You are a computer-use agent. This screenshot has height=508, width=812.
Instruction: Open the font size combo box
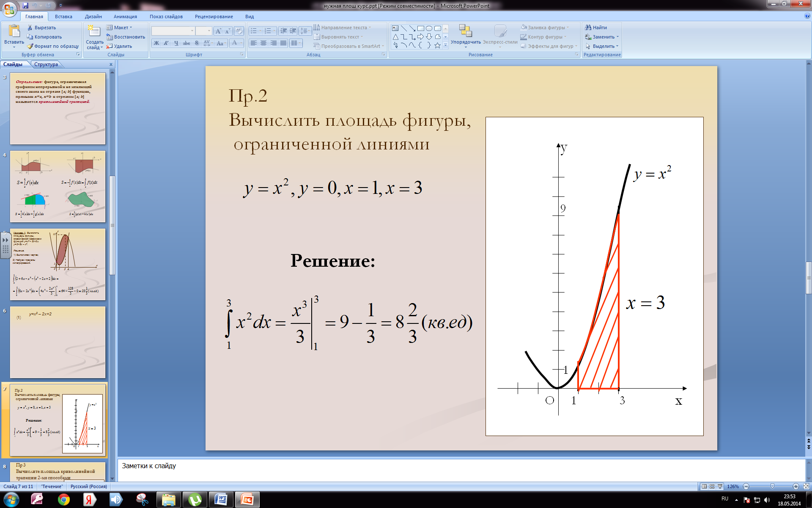(x=203, y=31)
